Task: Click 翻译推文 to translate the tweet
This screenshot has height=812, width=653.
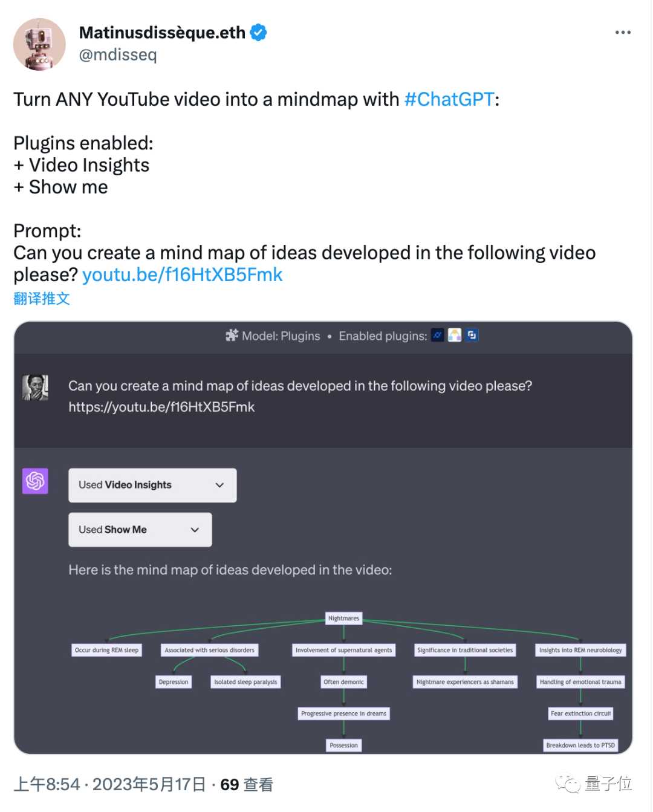Action: 42,299
